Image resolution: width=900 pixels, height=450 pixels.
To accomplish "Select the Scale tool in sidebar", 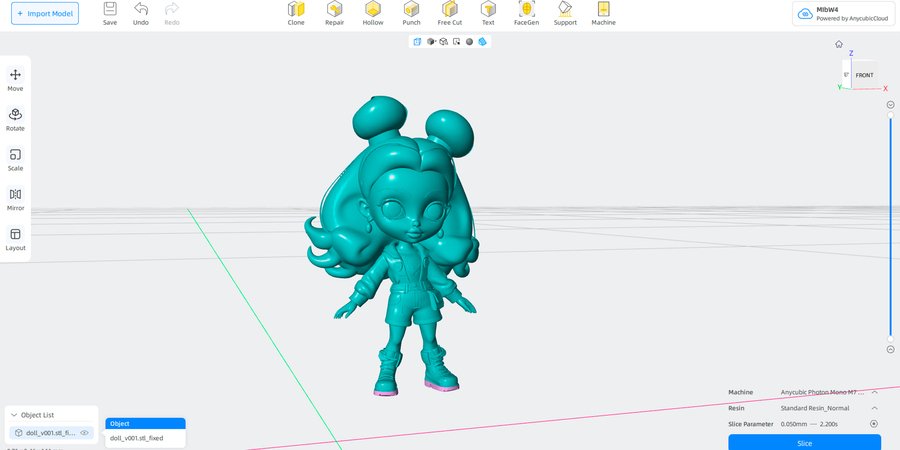I will [x=15, y=160].
